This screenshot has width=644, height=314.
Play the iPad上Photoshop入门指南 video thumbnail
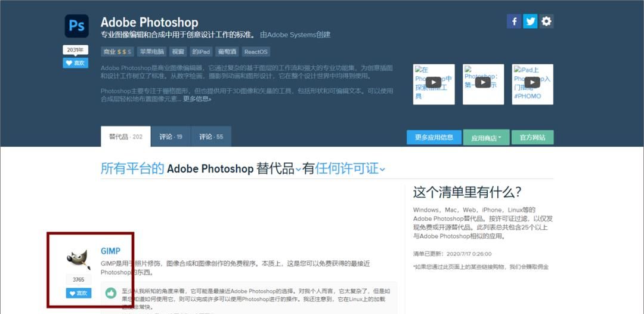(x=532, y=84)
